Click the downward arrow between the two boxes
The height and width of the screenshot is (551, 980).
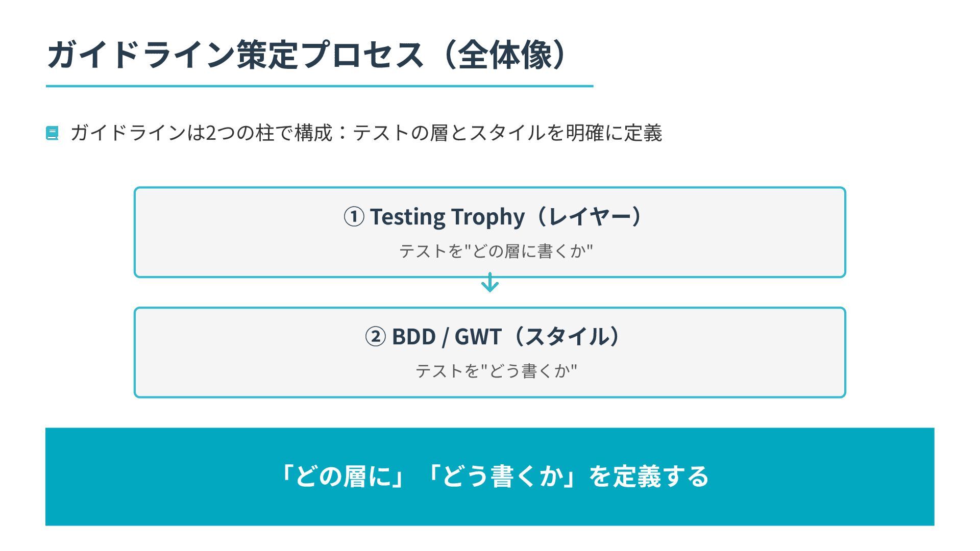point(490,283)
